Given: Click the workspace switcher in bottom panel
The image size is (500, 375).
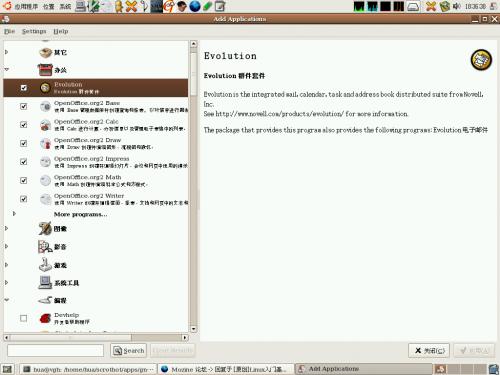Looking at the screenshot, I should coord(460,369).
